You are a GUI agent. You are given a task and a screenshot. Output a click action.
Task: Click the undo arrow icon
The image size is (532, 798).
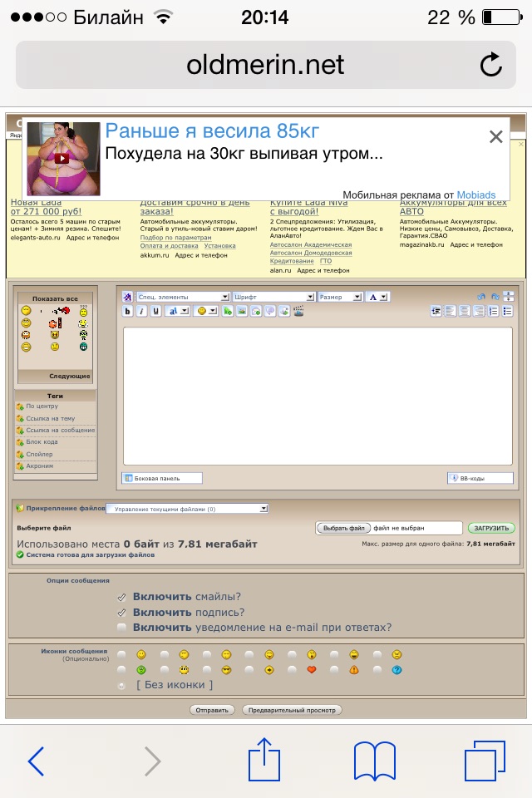click(x=481, y=296)
